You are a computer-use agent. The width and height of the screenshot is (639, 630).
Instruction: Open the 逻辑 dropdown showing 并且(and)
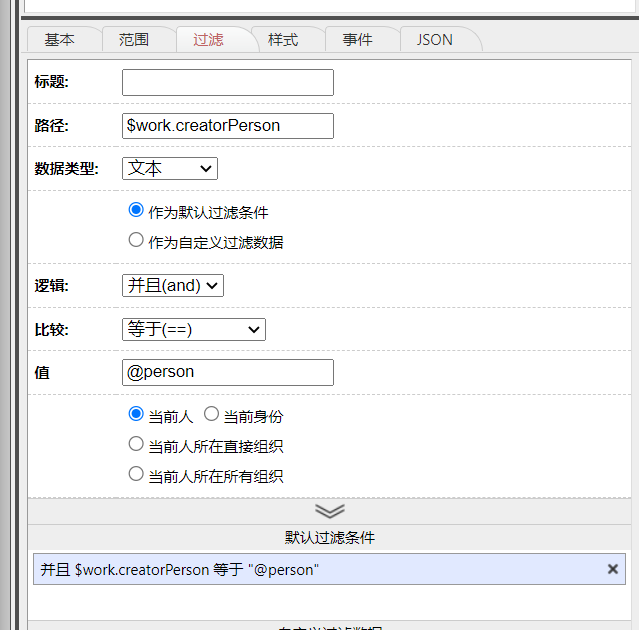click(x=173, y=285)
